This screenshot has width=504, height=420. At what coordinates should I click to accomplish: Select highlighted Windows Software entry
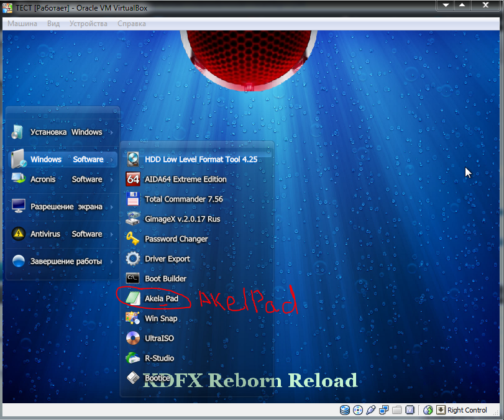(x=62, y=159)
